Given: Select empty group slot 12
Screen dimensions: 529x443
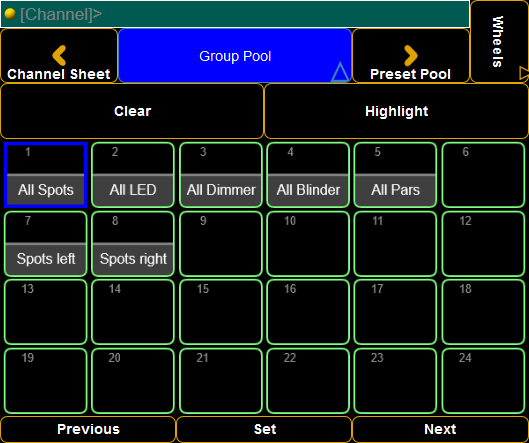Looking at the screenshot, I should tap(483, 244).
